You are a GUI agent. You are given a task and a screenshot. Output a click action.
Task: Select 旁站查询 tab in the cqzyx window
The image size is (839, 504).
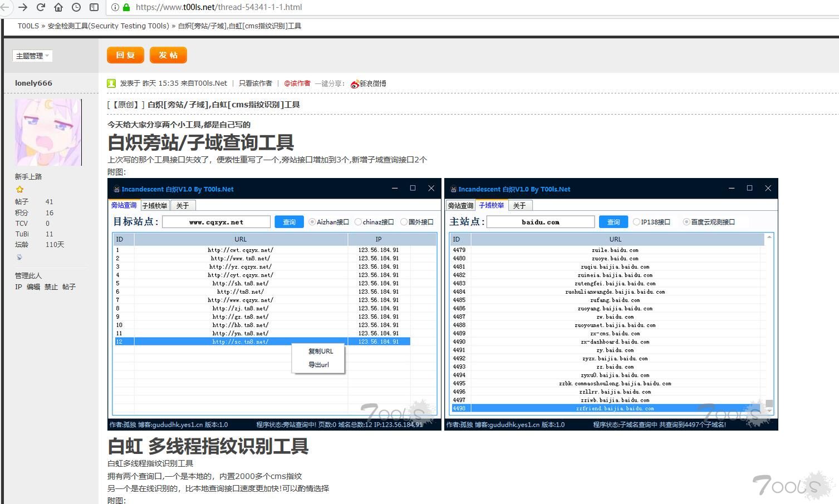124,205
